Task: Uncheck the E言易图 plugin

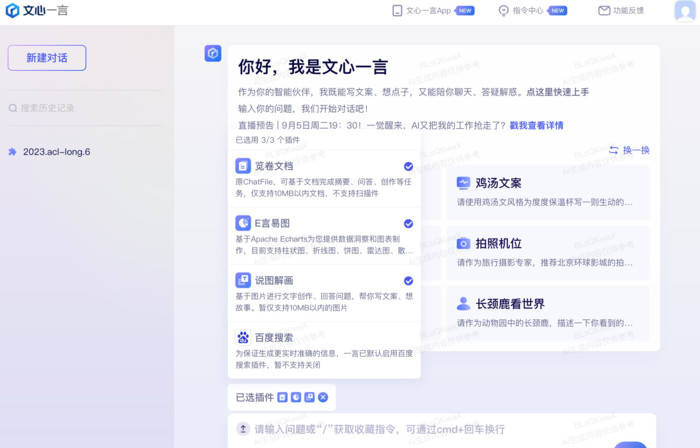Action: [408, 224]
